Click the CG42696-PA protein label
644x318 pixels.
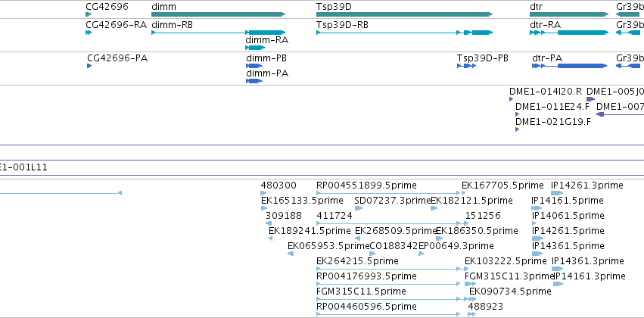click(117, 58)
